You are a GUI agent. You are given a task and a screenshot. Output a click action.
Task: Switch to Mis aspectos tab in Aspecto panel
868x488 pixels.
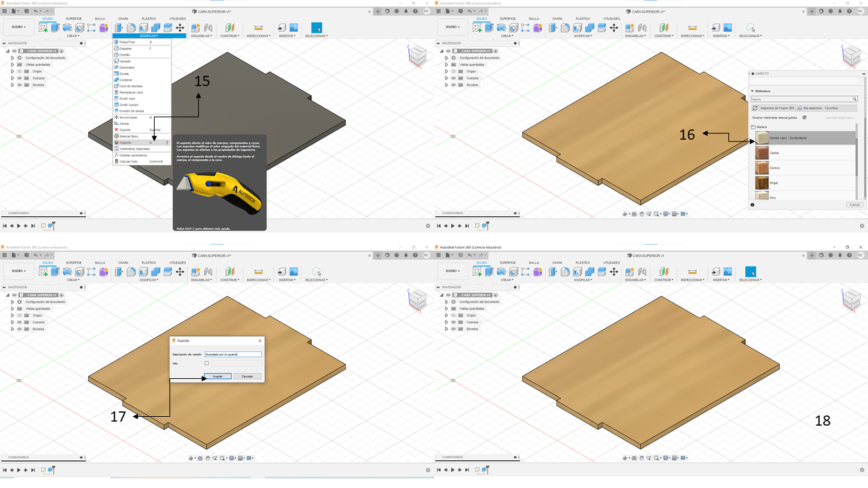pos(809,108)
